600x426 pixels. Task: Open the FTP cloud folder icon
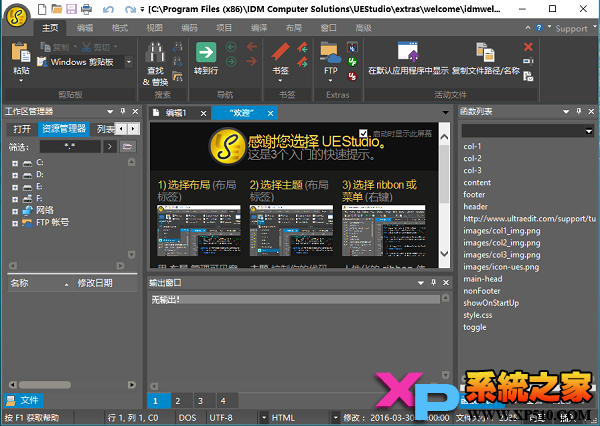click(x=331, y=52)
